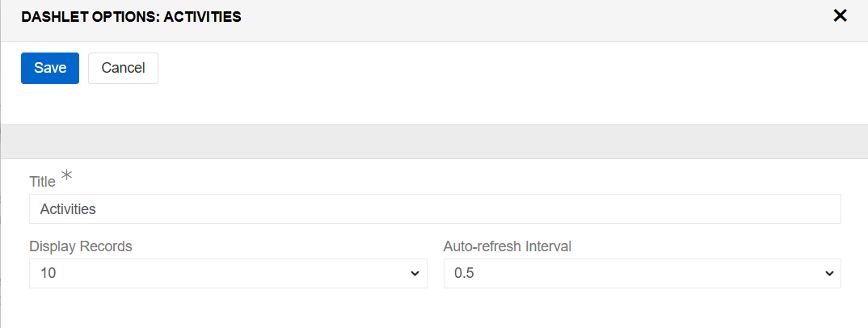
Task: Click the Title field label
Action: coord(42,182)
